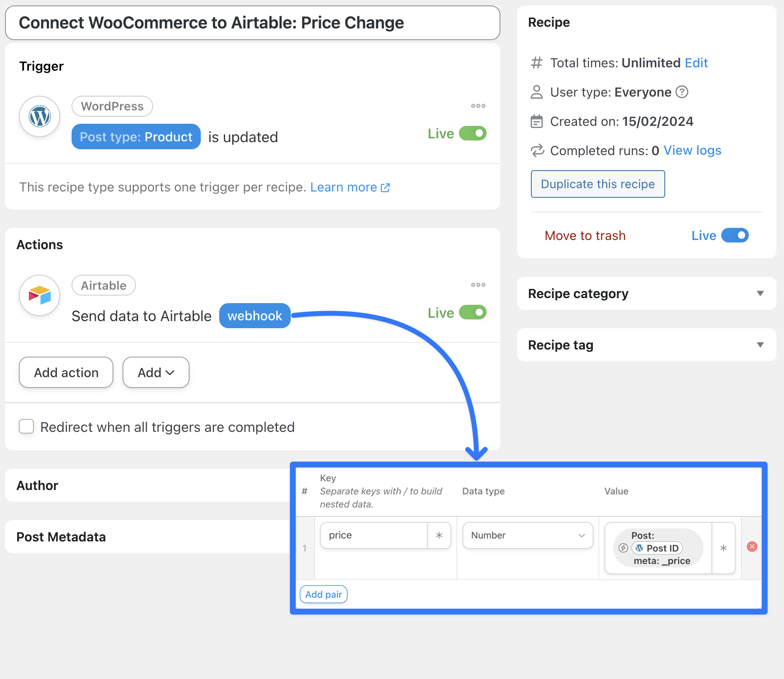Screen dimensions: 784x679
Task: Click the Airtable action logo icon
Action: [x=40, y=296]
